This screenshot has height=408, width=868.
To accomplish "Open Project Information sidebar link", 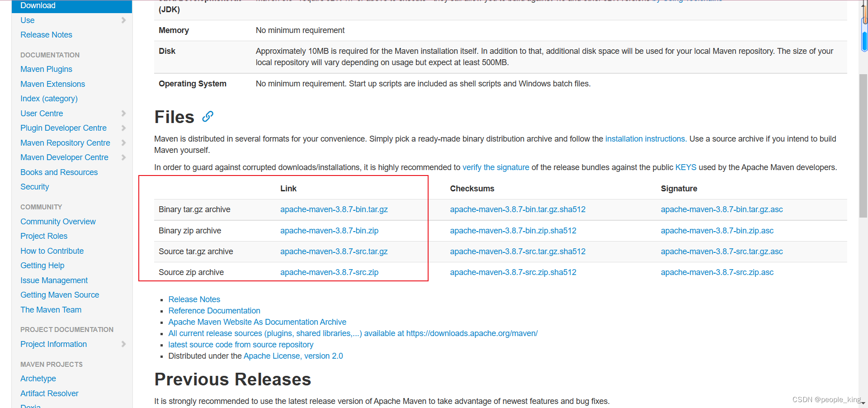I will [x=53, y=344].
